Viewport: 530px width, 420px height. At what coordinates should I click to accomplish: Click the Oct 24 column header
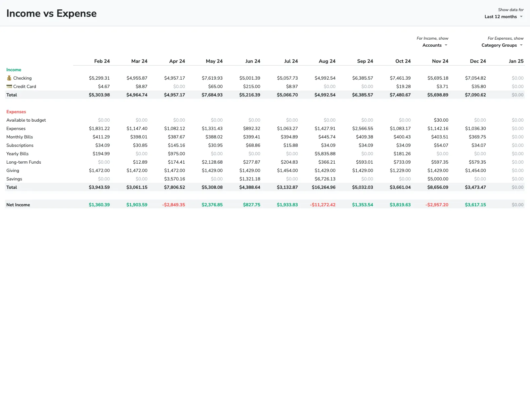click(403, 61)
